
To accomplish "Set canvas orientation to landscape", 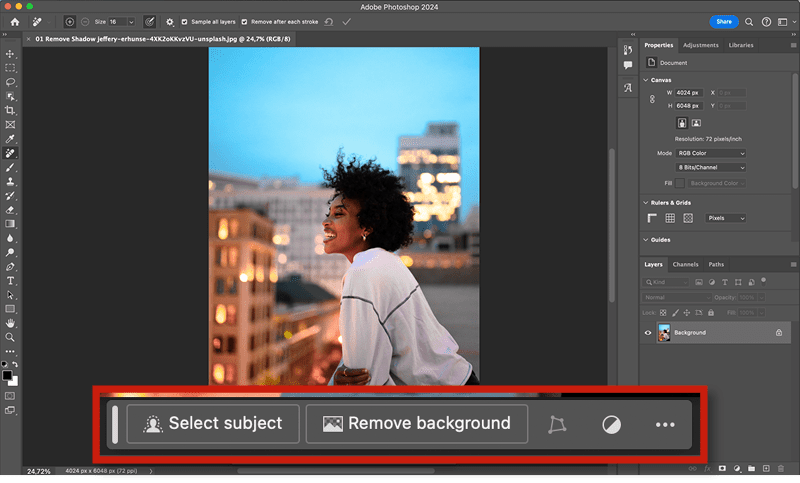I will tap(696, 123).
